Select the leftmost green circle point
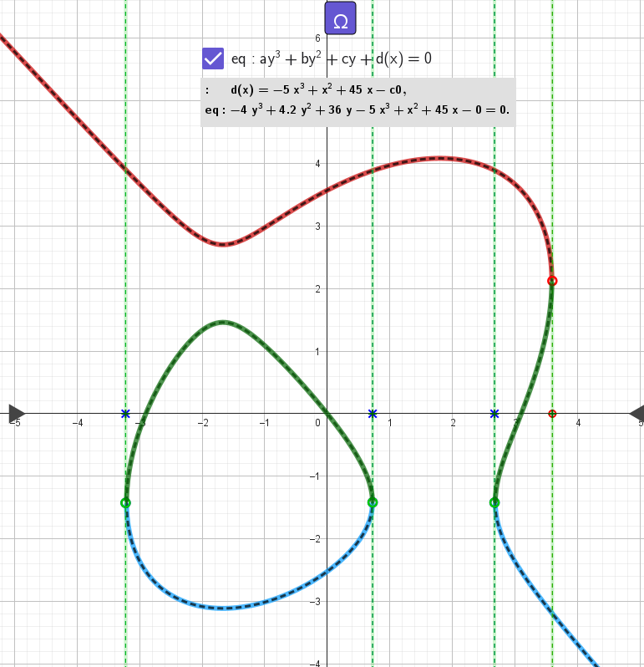Viewport: 644px width, 667px height. [x=125, y=502]
